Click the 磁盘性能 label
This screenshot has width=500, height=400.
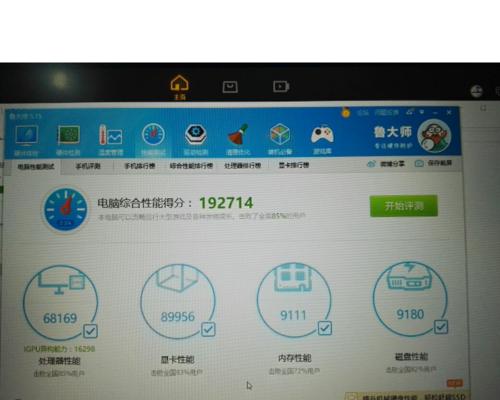click(411, 357)
